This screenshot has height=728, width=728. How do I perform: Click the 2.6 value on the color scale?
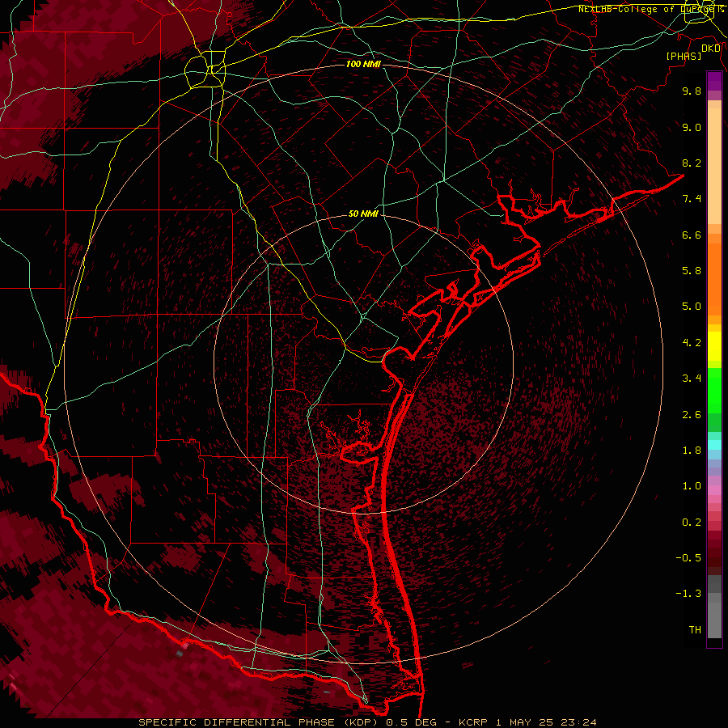[x=692, y=415]
